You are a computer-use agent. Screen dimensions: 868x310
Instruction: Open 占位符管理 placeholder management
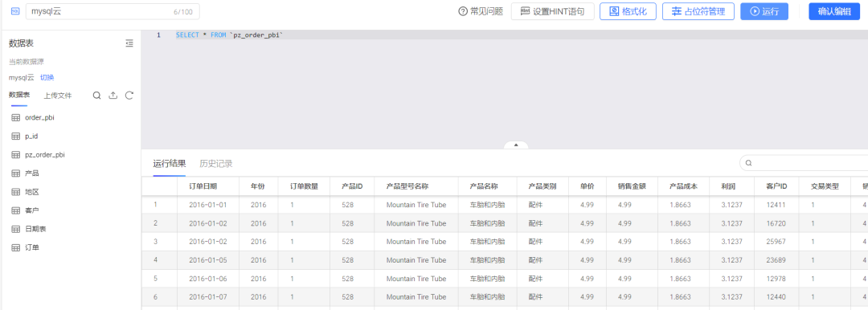698,11
